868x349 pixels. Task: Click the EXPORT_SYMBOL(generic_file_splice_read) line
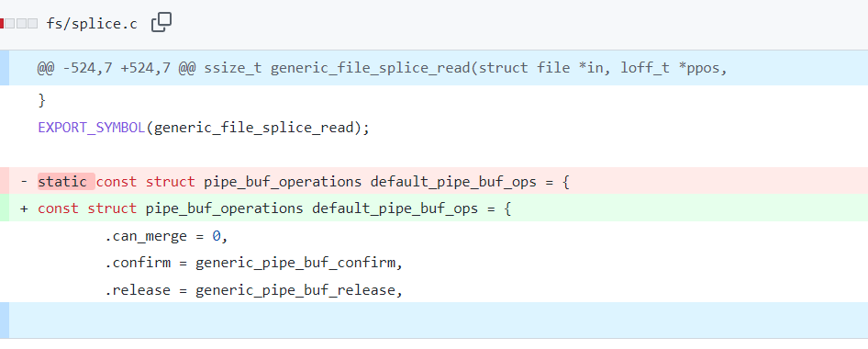coord(203,128)
